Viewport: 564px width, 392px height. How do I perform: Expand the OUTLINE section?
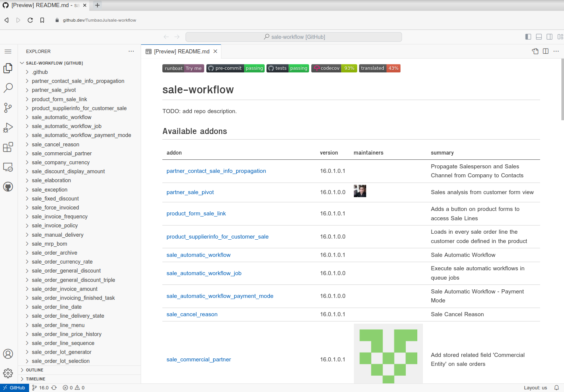point(35,370)
